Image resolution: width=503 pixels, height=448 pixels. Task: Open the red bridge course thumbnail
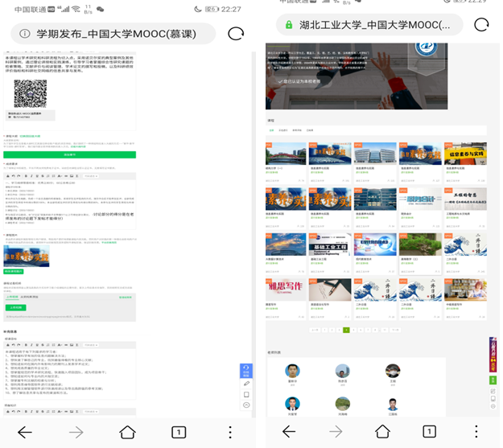(286, 154)
